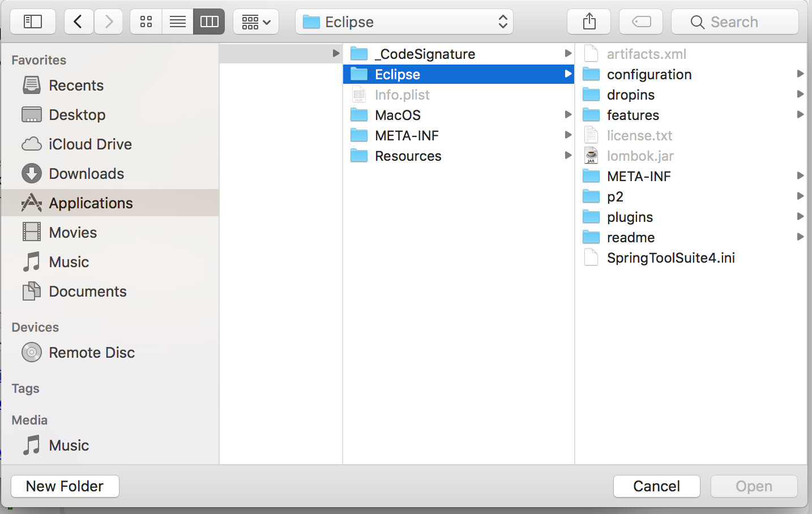Open iCloud Drive in the sidebar
This screenshot has height=514, width=812.
pos(110,144)
